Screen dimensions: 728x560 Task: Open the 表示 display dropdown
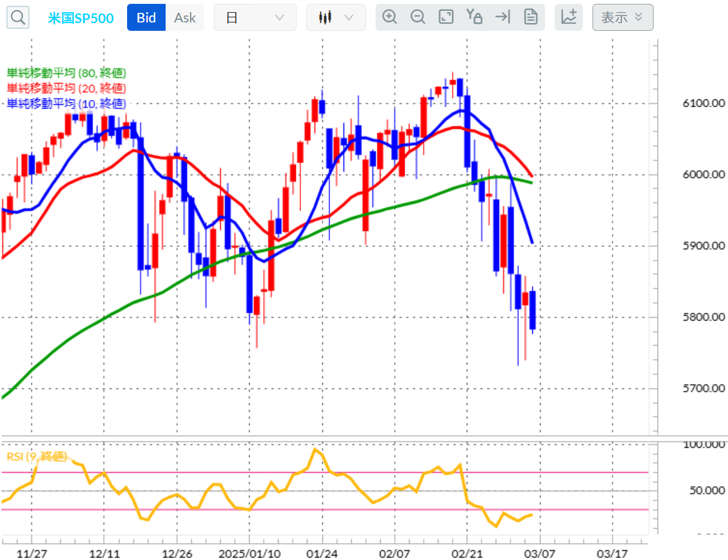623,17
